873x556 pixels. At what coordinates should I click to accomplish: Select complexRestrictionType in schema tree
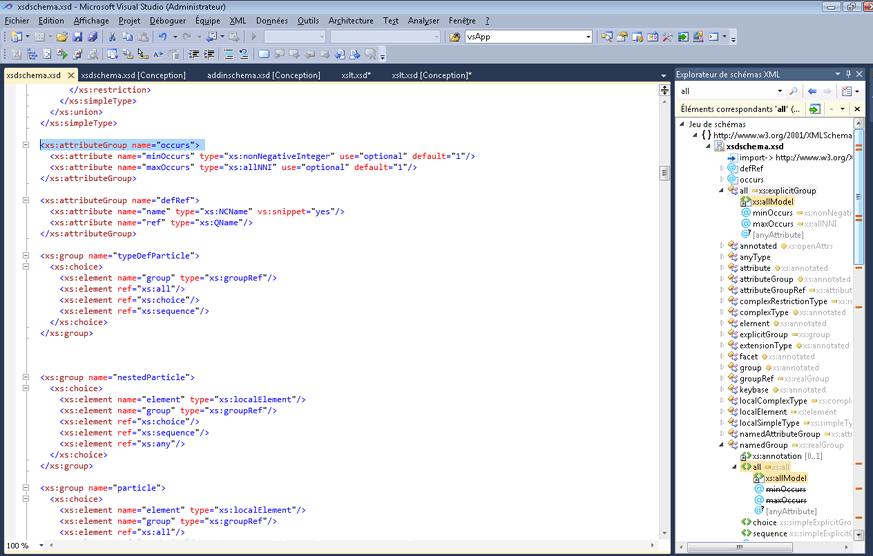tap(783, 301)
